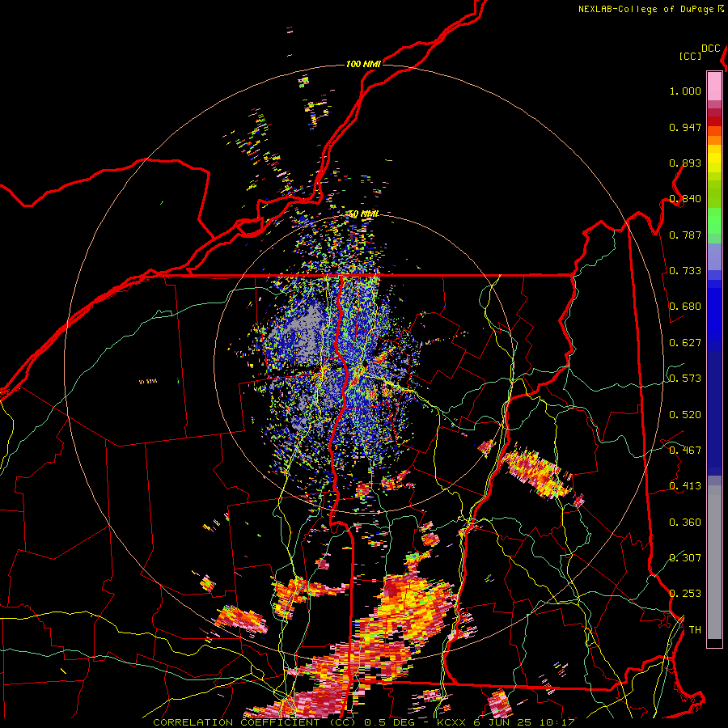Click the 0.253 scale value
This screenshot has width=728, height=728.
[x=685, y=594]
